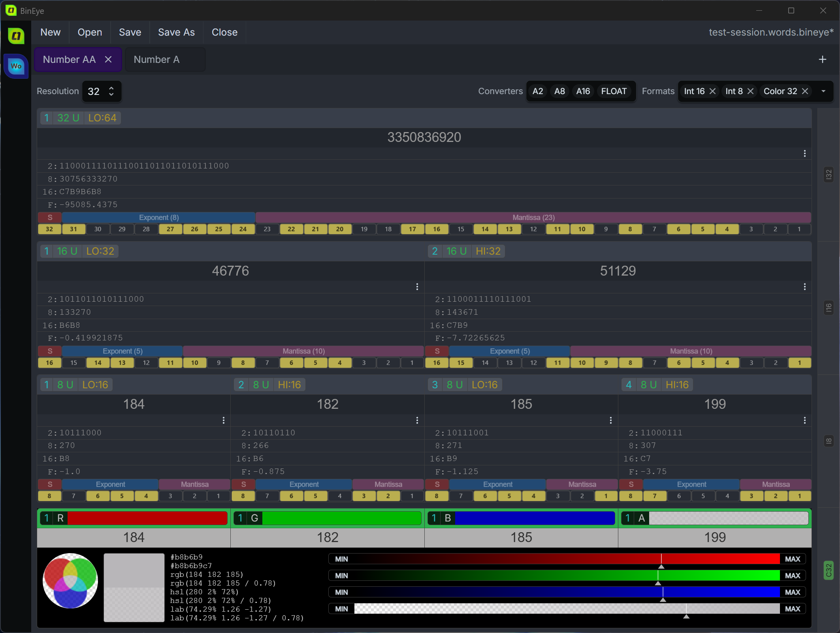Expand the Formats dropdown arrow
The width and height of the screenshot is (840, 633).
823,91
